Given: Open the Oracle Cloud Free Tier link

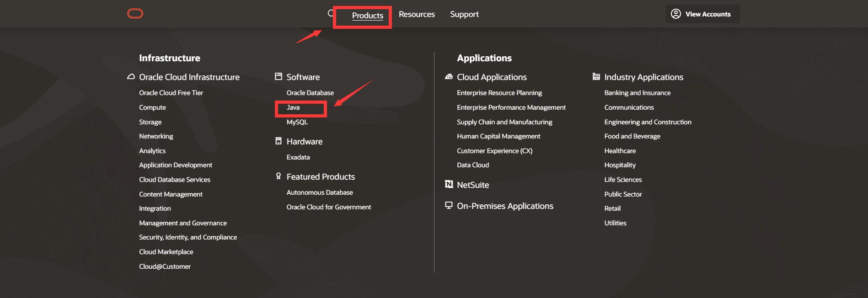Looking at the screenshot, I should tap(171, 93).
